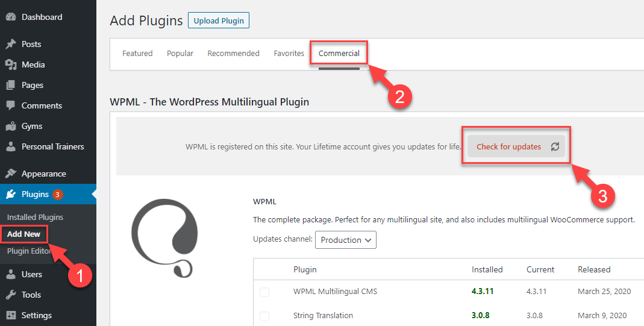
Task: Click the WPML Multilingual CMS plugin name
Action: [335, 292]
